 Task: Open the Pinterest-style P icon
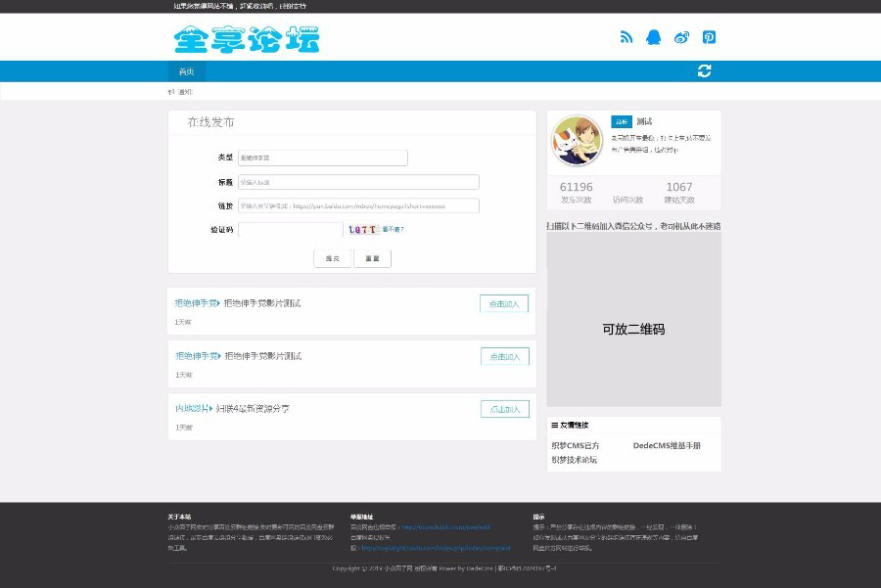point(710,37)
